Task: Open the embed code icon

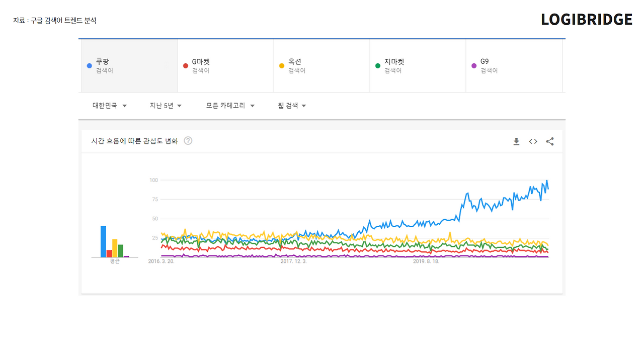Action: coord(533,142)
